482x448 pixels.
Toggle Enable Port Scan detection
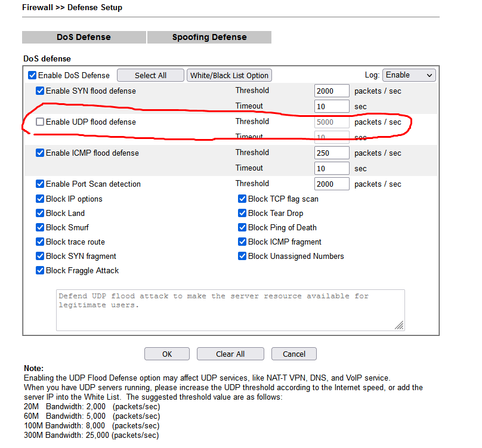(x=40, y=184)
